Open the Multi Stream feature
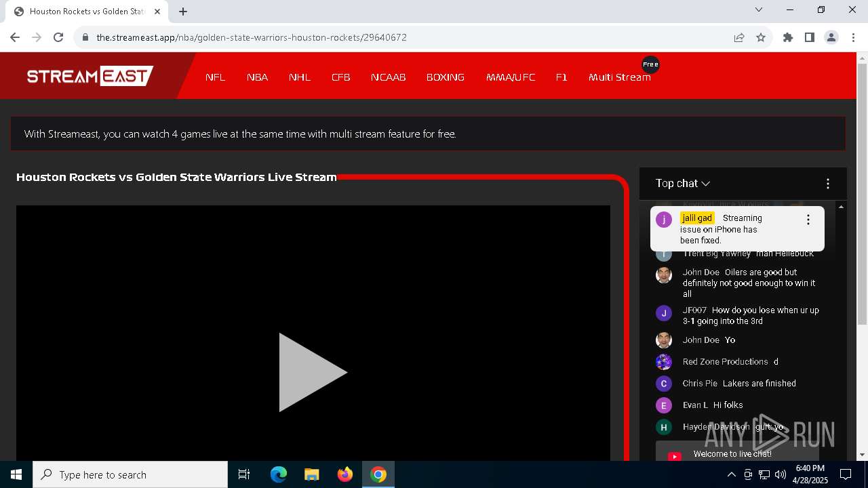The height and width of the screenshot is (488, 868). (x=619, y=77)
